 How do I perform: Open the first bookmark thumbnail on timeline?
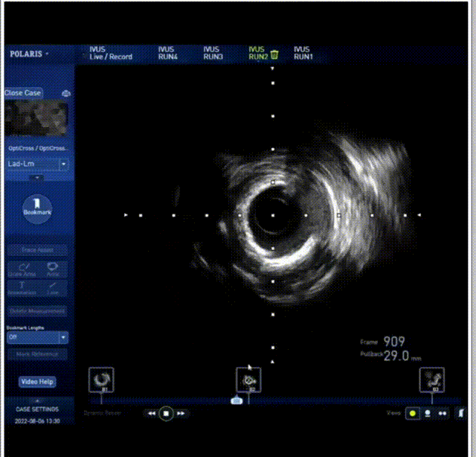point(100,380)
